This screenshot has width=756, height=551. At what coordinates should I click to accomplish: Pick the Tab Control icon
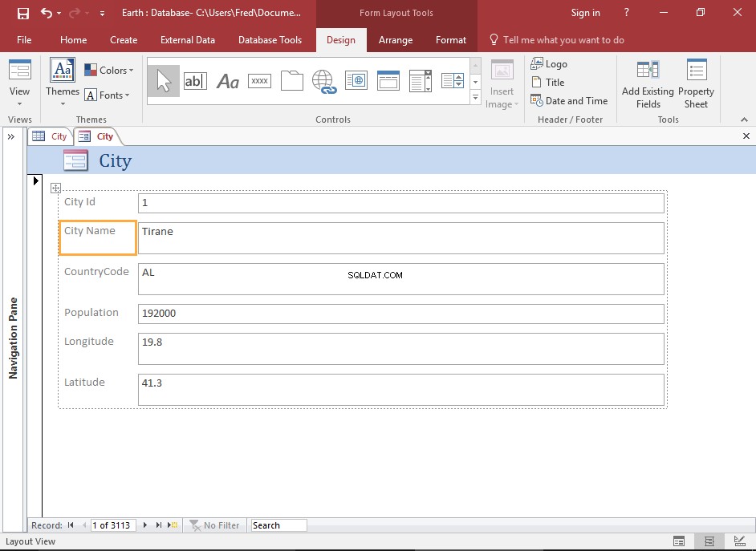tap(291, 80)
